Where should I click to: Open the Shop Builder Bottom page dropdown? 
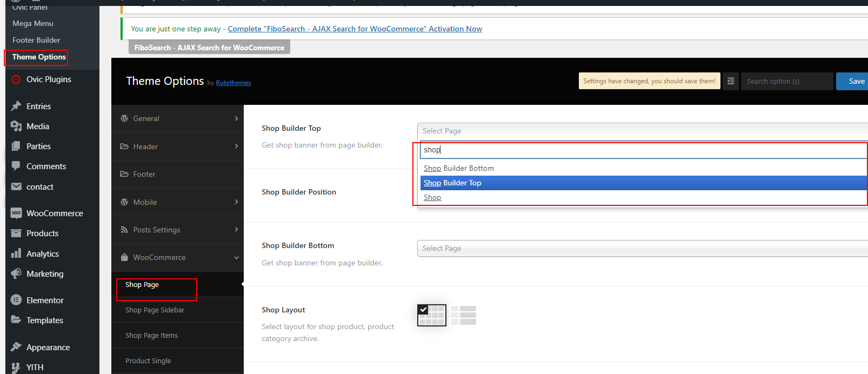click(x=643, y=249)
